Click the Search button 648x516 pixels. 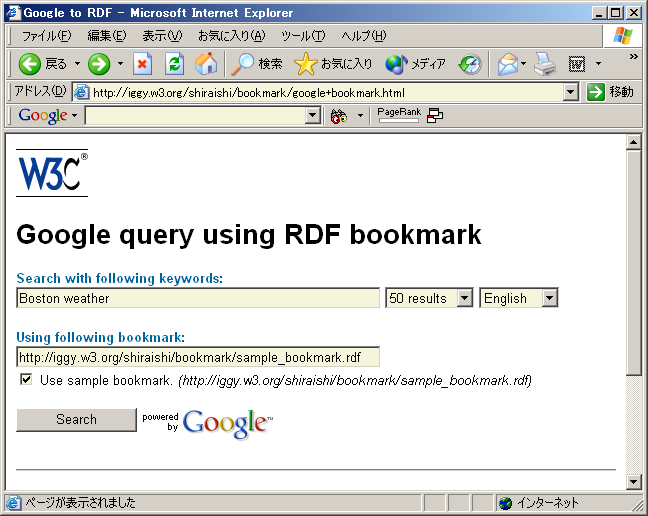pos(76,420)
